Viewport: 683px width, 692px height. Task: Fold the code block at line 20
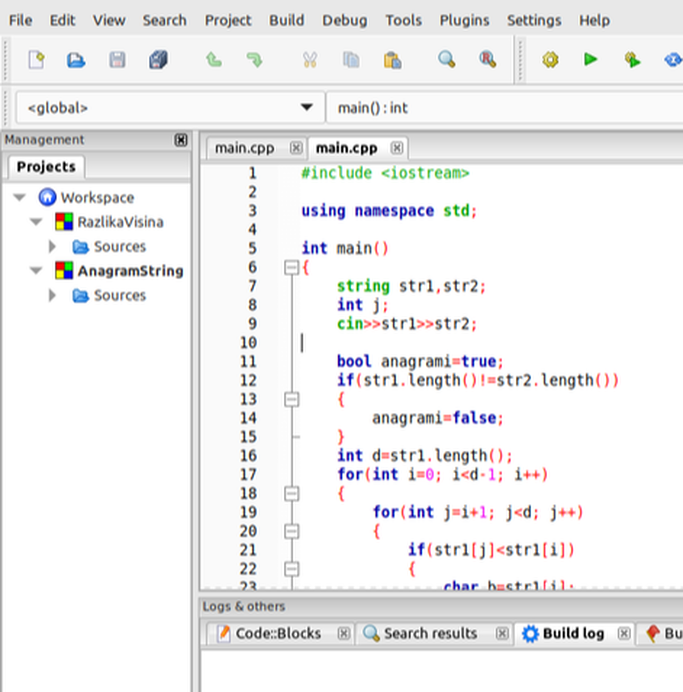[291, 531]
